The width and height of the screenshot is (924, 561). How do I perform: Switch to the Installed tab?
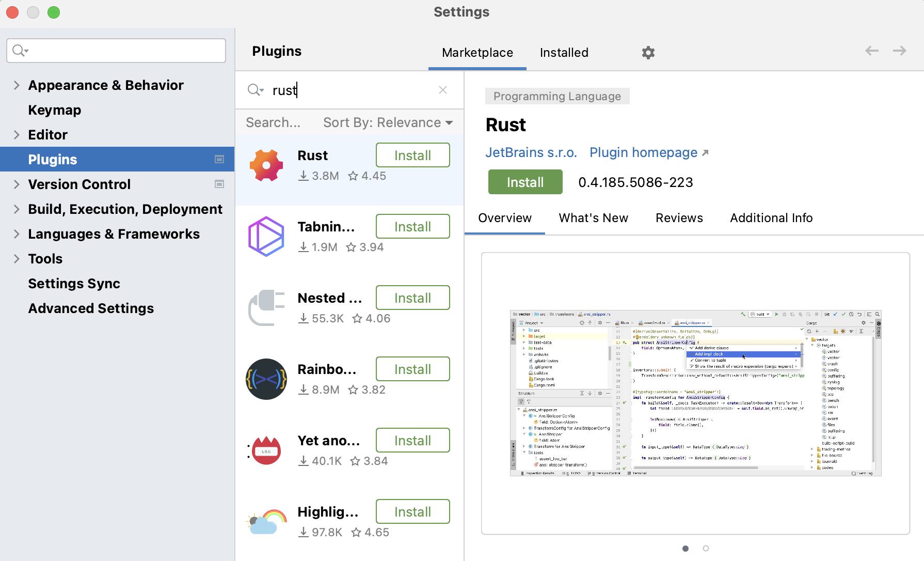(564, 53)
